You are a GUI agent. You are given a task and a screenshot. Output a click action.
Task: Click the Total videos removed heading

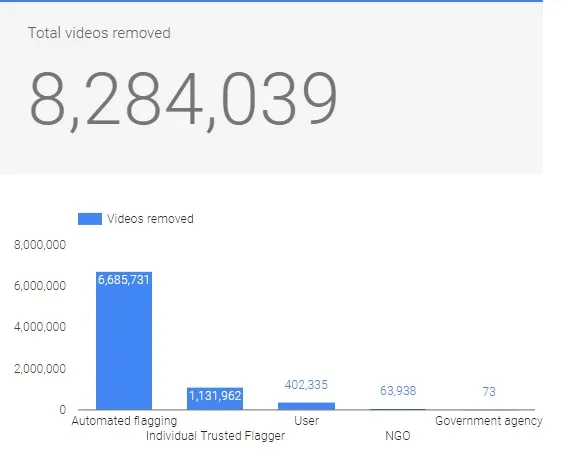(x=99, y=33)
